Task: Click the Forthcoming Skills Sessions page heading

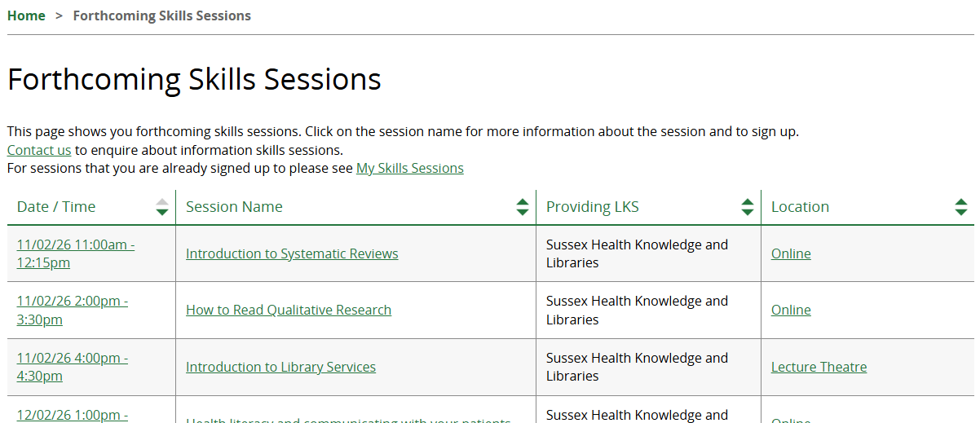Action: 194,79
